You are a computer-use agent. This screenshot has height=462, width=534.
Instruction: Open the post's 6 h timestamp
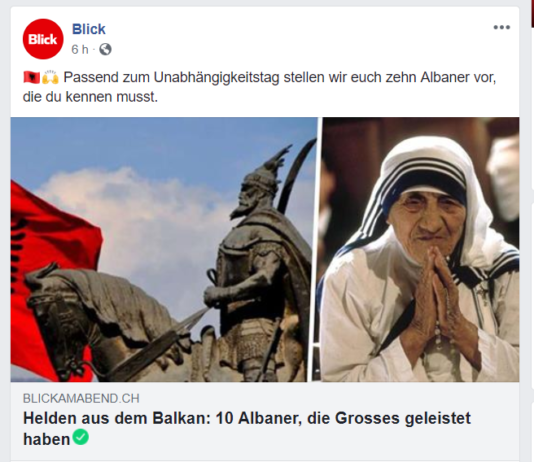[80, 50]
